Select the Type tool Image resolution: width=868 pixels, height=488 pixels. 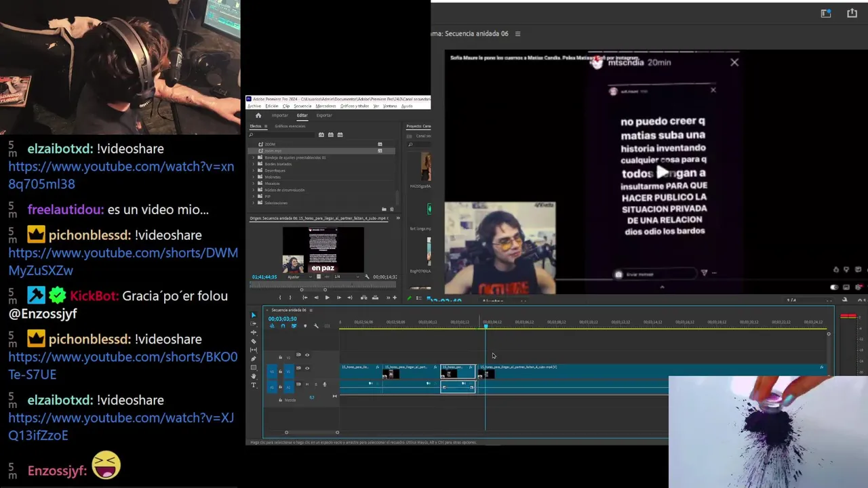tap(254, 385)
